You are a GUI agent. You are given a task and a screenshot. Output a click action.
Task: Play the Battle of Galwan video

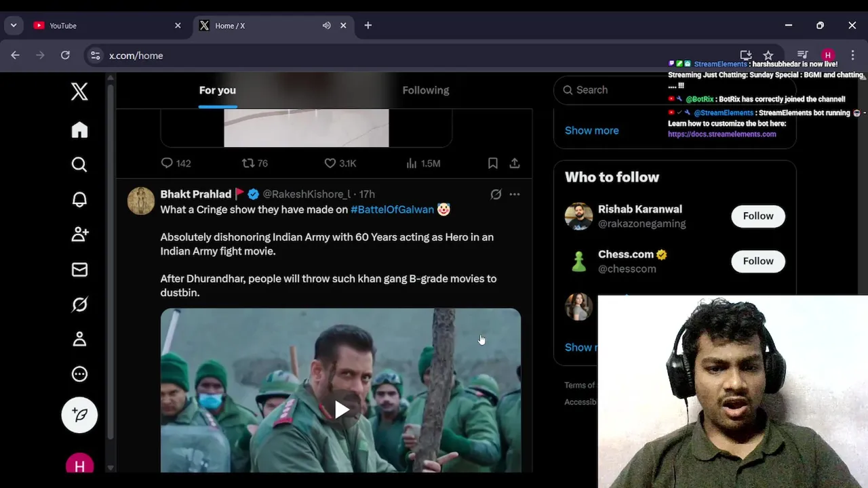[x=341, y=409]
